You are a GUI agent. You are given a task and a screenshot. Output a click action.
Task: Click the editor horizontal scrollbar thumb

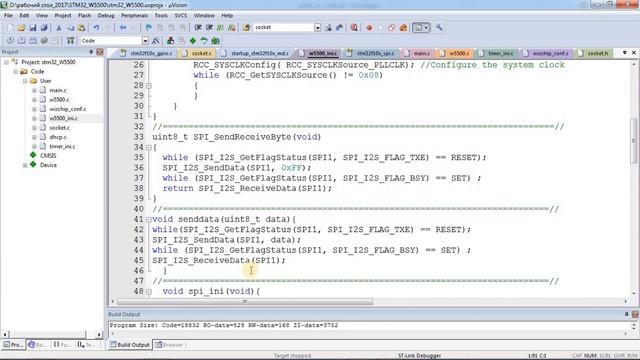pos(245,302)
